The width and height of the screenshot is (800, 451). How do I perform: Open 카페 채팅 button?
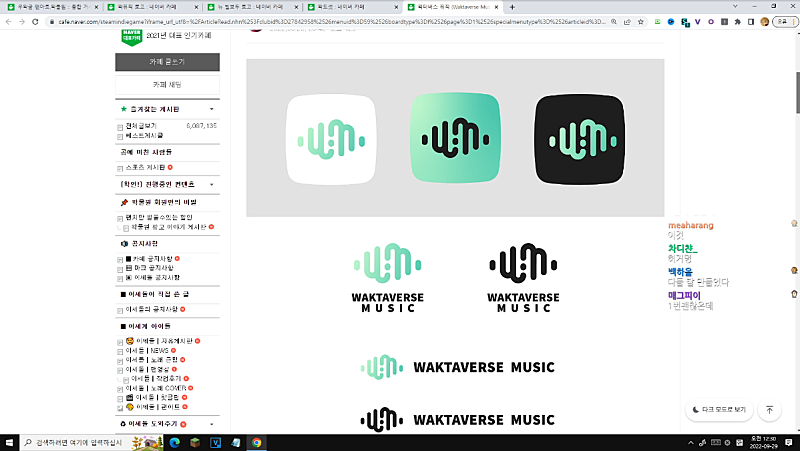[x=167, y=85]
